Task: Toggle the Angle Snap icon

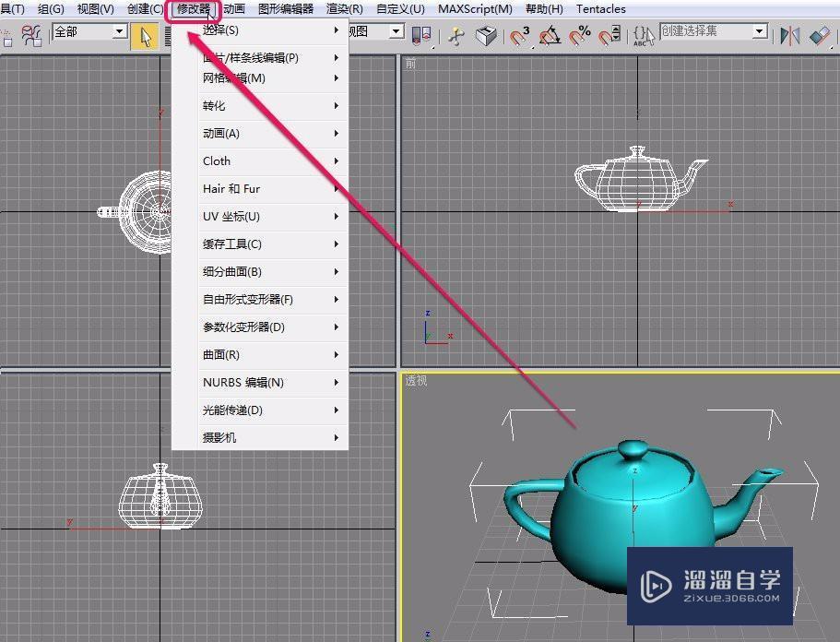Action: 550,36
